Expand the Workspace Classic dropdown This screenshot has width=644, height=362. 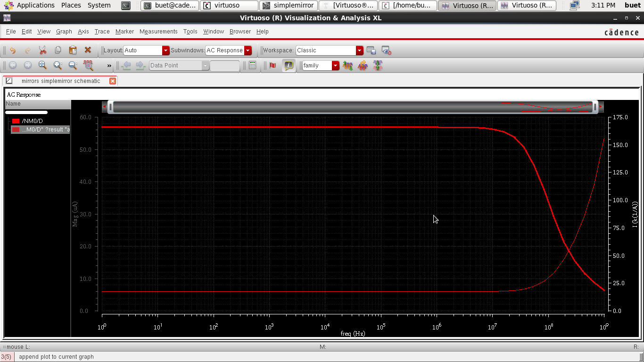pos(360,50)
